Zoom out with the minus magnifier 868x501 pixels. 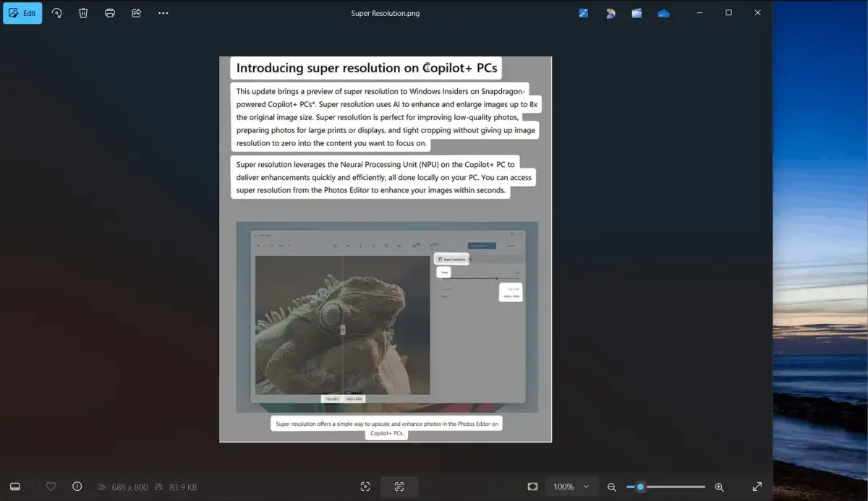point(612,487)
